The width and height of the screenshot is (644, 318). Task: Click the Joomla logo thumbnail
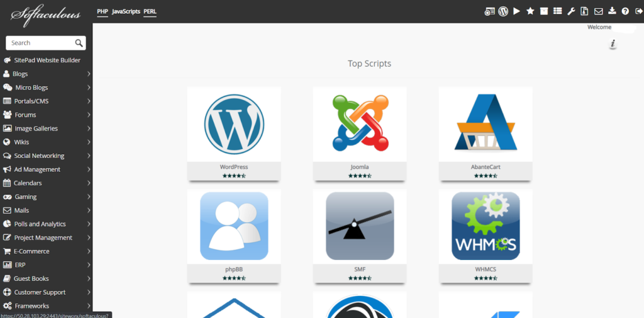(x=360, y=123)
